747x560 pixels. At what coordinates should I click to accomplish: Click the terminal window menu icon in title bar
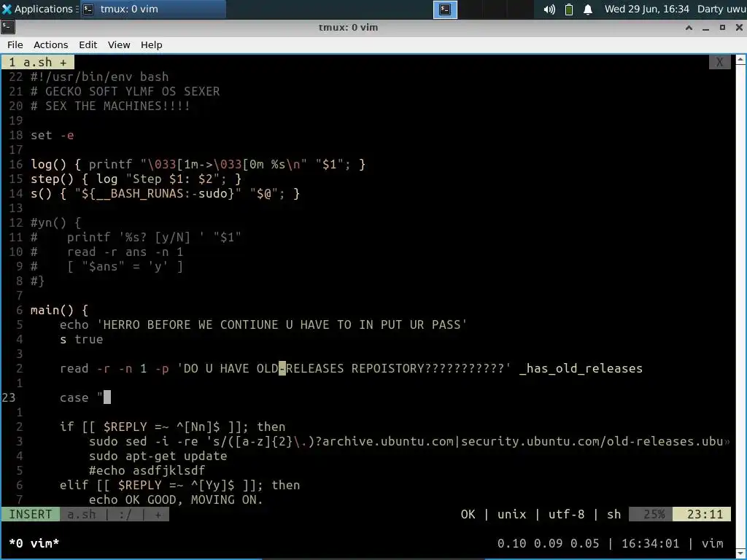[x=8, y=27]
